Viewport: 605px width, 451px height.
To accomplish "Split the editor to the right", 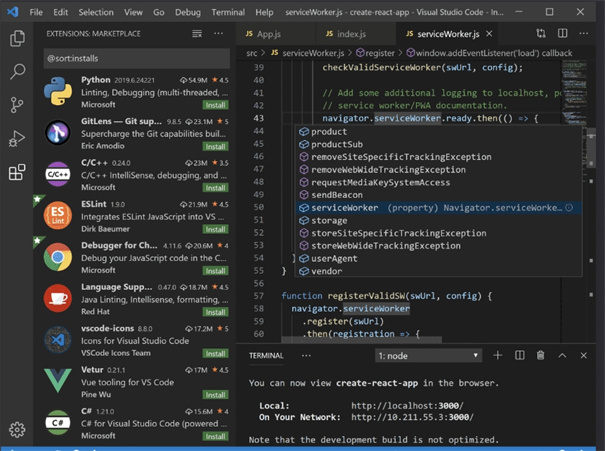I will pyautogui.click(x=563, y=34).
